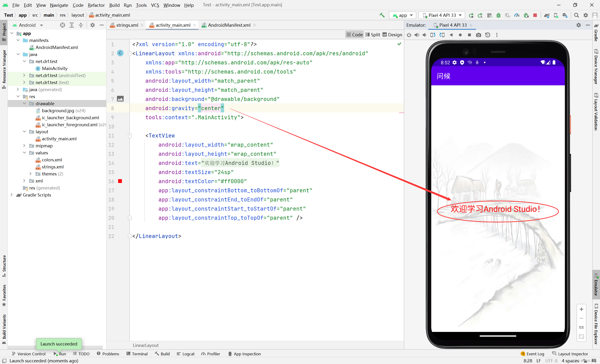This screenshot has height=364, width=600.
Task: Toggle the Gradle tool window stripe
Action: 596,32
